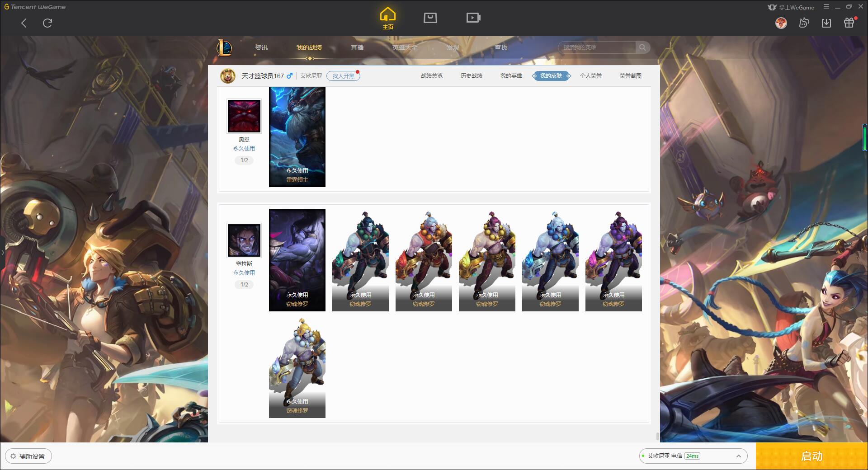Expand the 艾欧尼亚 电信 server dropdown
The height and width of the screenshot is (470, 868).
click(693, 456)
